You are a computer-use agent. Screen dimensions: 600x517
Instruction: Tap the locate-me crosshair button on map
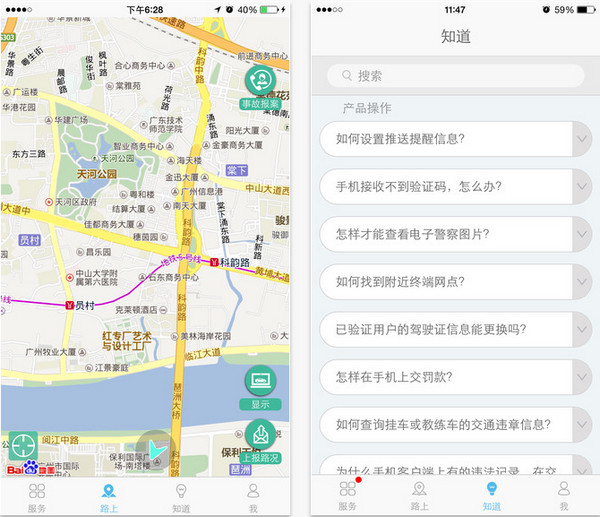point(23,446)
